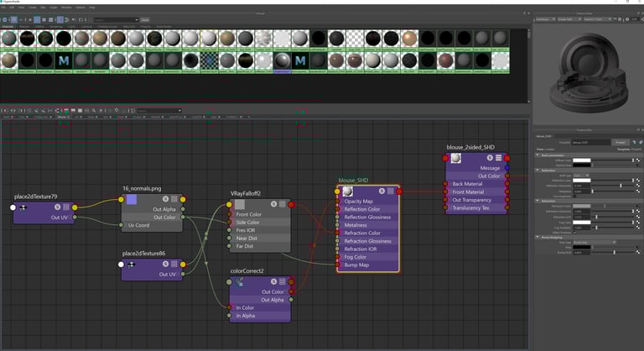Click map button beside Reflection Glossiness
Screen dimensions: 644x351
click(638, 186)
